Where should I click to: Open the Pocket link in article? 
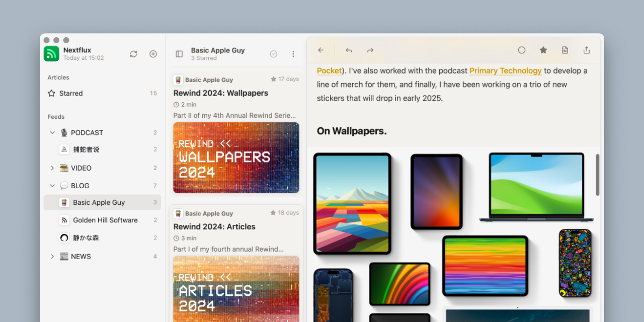pyautogui.click(x=328, y=71)
